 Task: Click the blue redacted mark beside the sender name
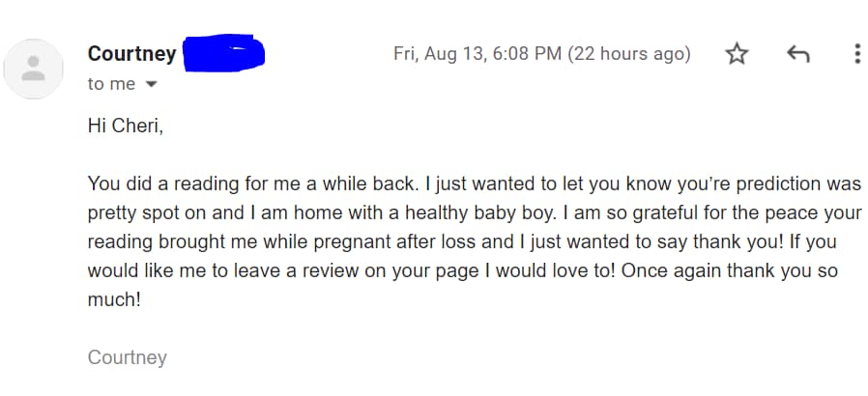coord(223,53)
